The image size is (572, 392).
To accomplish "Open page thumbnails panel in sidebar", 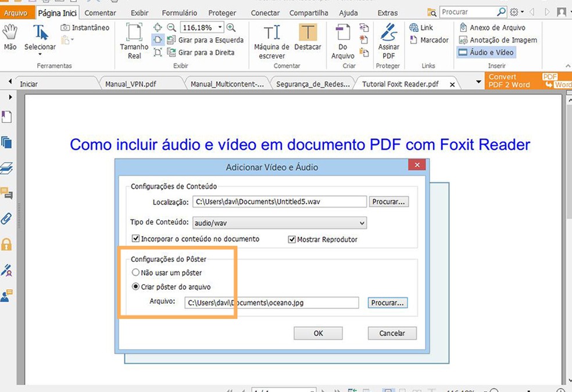I will [x=6, y=142].
